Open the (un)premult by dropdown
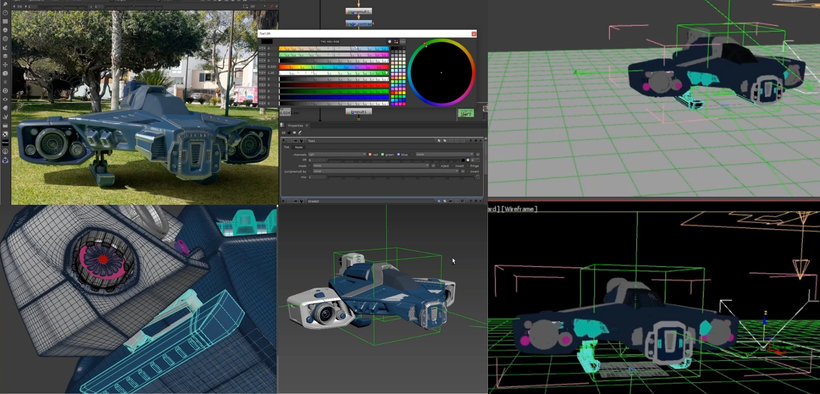 385,171
